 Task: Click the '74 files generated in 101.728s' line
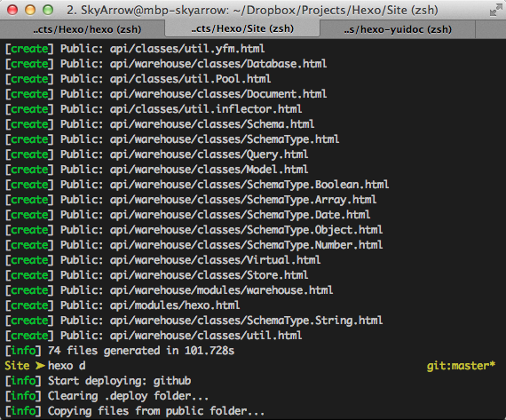[120, 351]
